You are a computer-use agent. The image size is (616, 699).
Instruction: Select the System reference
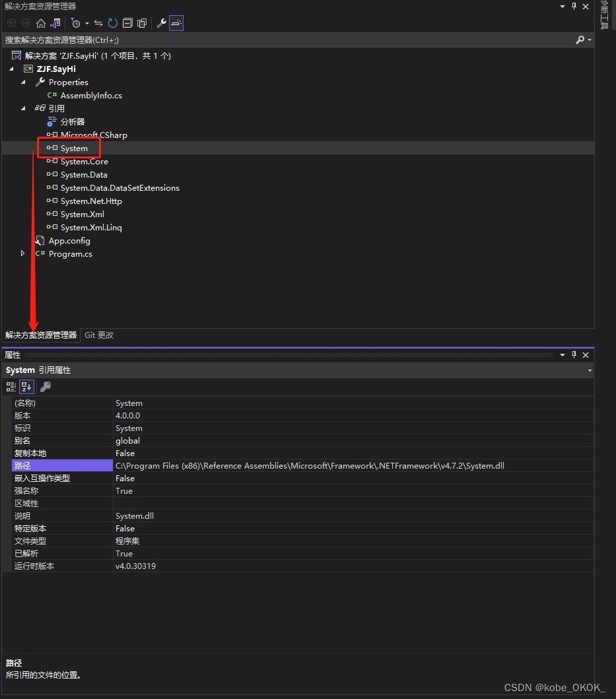(74, 149)
